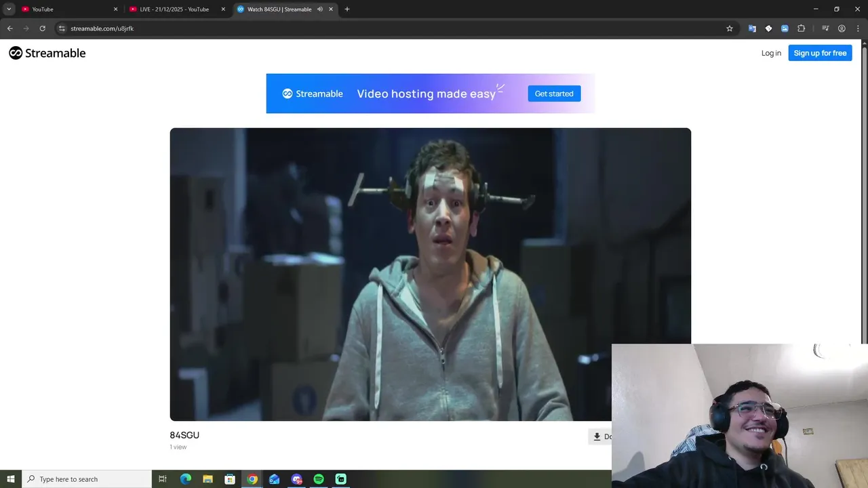The width and height of the screenshot is (868, 488).
Task: Open the Chrome three-dot menu
Action: pyautogui.click(x=858, y=28)
